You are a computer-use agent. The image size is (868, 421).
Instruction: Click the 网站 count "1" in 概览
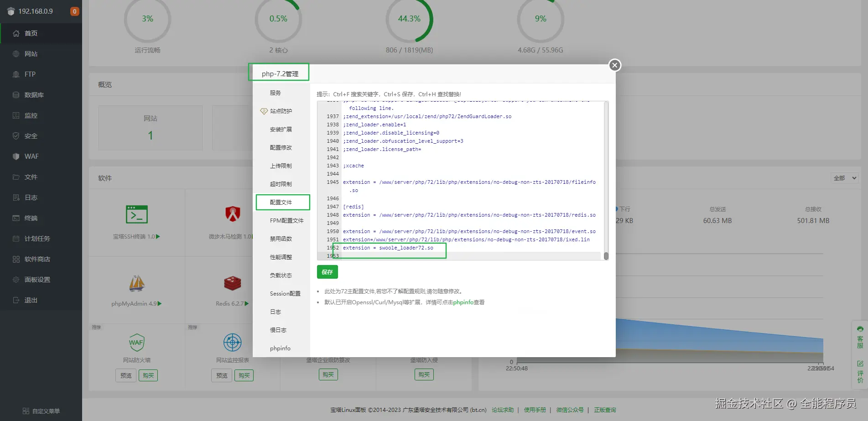(151, 135)
